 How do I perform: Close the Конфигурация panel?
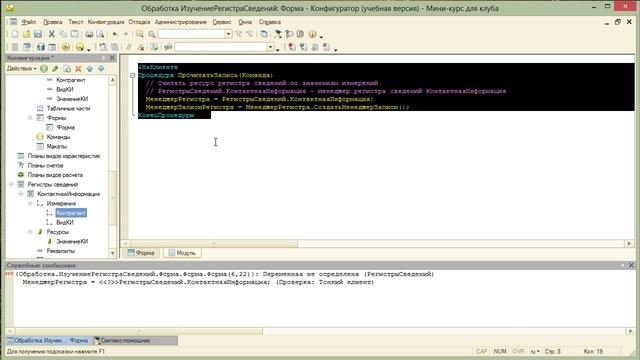[112, 58]
